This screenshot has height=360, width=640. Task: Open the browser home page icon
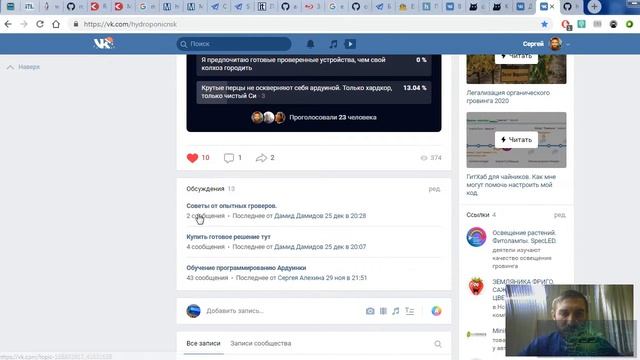click(x=56, y=24)
